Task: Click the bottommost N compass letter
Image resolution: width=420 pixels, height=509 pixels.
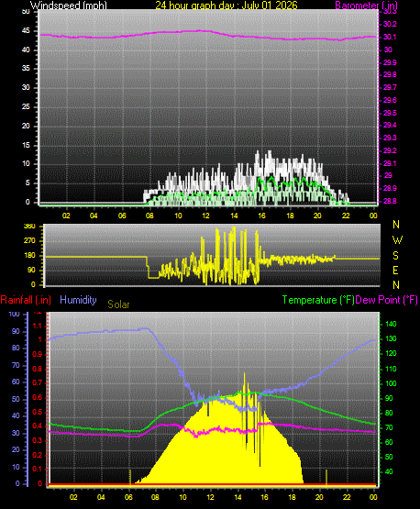Action: [396, 285]
